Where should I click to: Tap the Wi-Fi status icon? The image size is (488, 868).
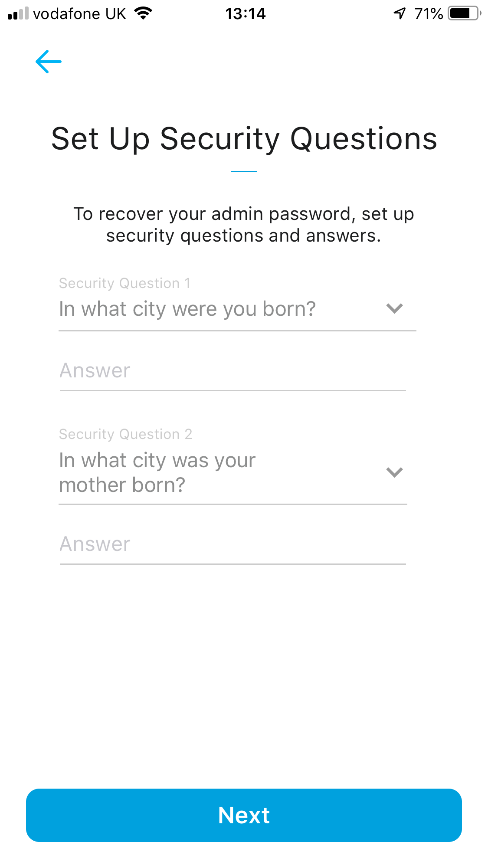click(143, 13)
